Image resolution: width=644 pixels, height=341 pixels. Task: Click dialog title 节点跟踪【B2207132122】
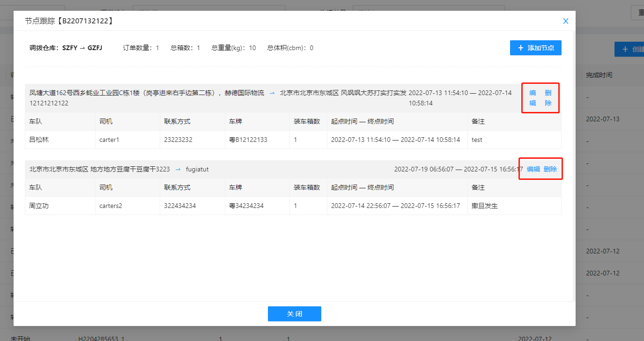coord(68,21)
